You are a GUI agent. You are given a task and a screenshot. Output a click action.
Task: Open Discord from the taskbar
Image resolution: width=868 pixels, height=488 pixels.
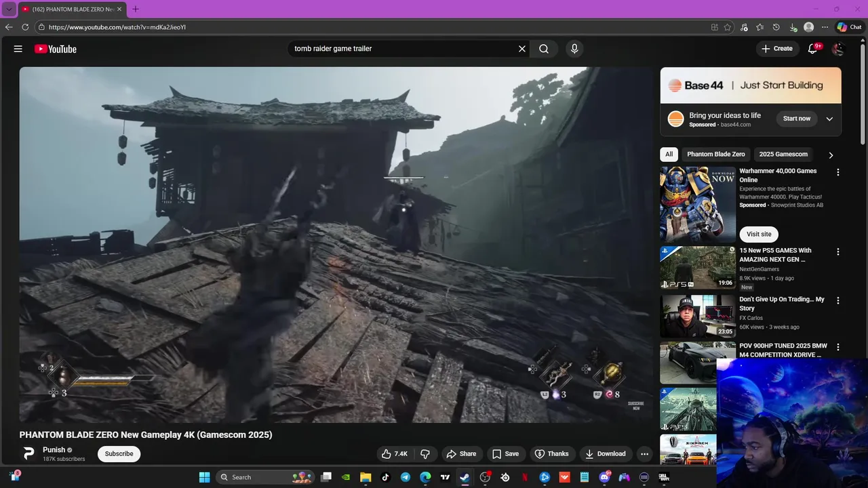[x=604, y=477]
